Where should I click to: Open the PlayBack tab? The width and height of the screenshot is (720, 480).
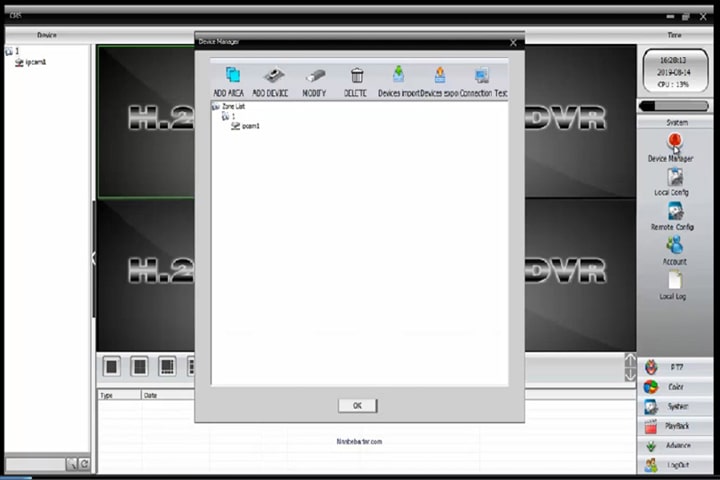coord(676,426)
